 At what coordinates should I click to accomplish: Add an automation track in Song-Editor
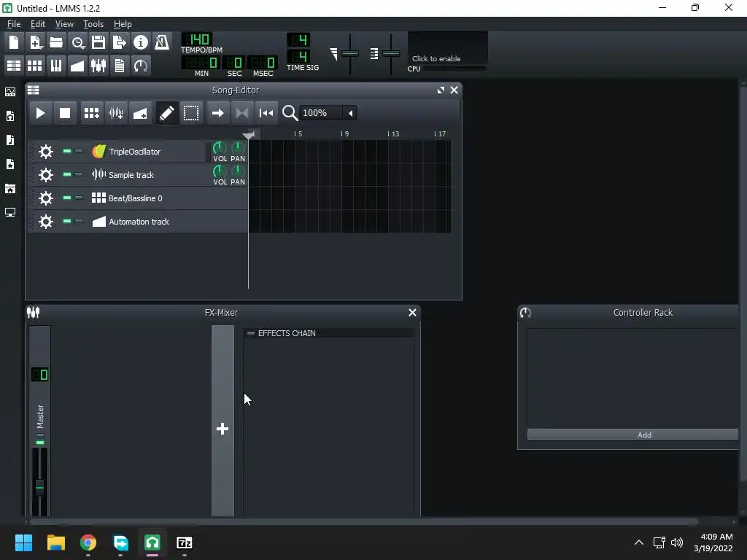coord(140,113)
